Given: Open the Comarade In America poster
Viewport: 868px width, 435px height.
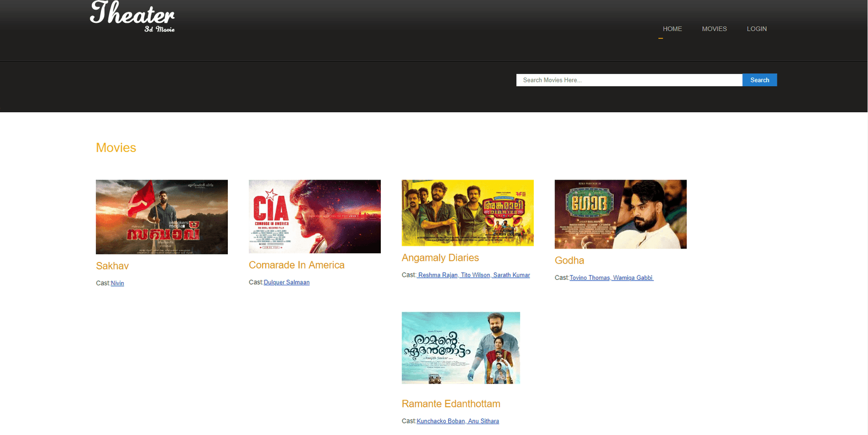Looking at the screenshot, I should (x=315, y=216).
